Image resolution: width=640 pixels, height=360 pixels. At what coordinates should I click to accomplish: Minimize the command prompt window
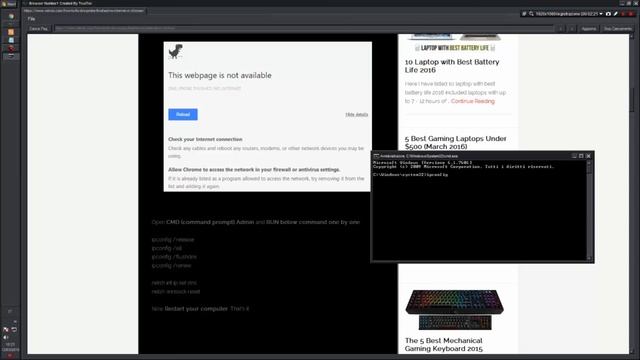[x=574, y=156]
